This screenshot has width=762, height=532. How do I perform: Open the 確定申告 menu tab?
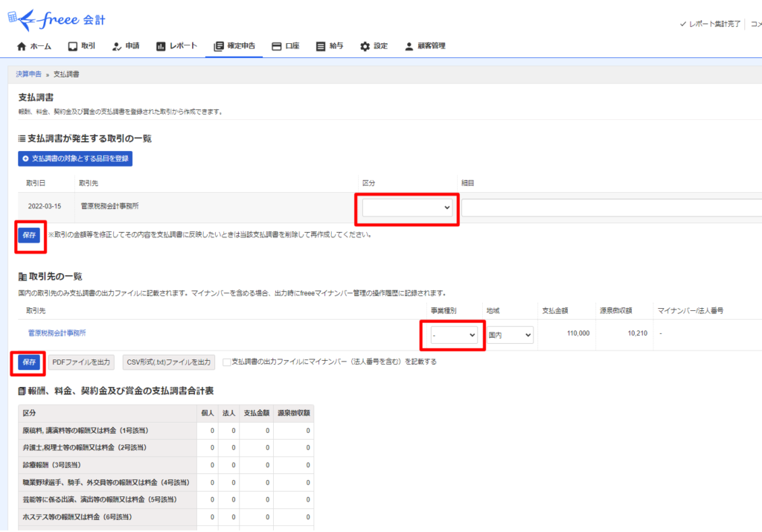point(234,46)
